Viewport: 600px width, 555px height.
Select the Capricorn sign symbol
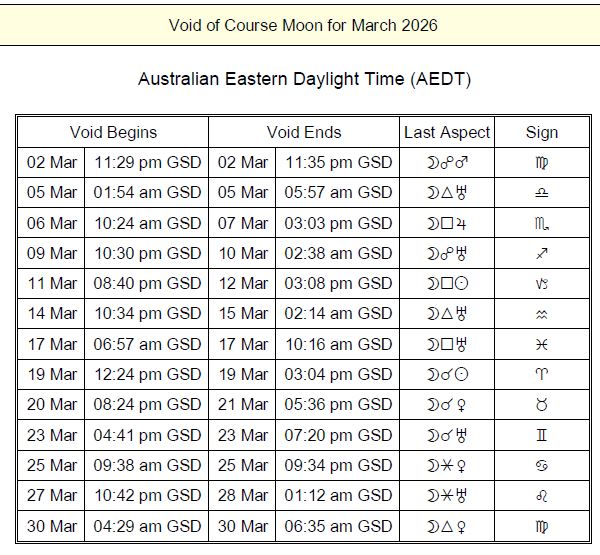(541, 283)
